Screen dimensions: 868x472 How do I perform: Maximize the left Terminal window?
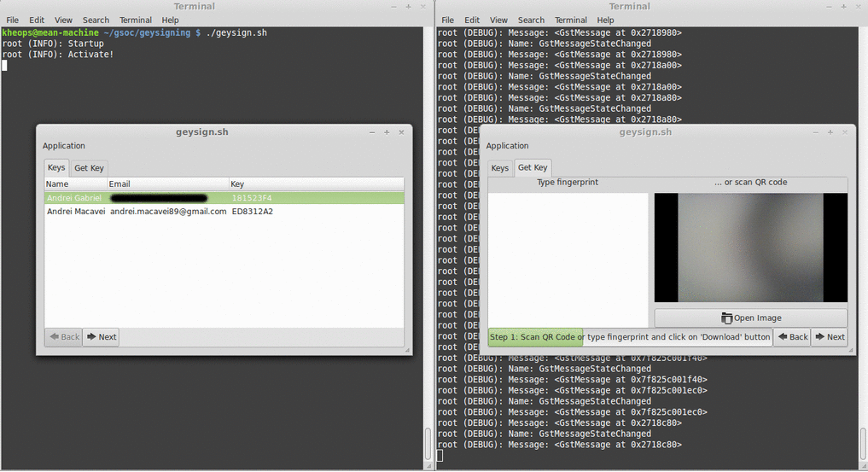pyautogui.click(x=408, y=7)
